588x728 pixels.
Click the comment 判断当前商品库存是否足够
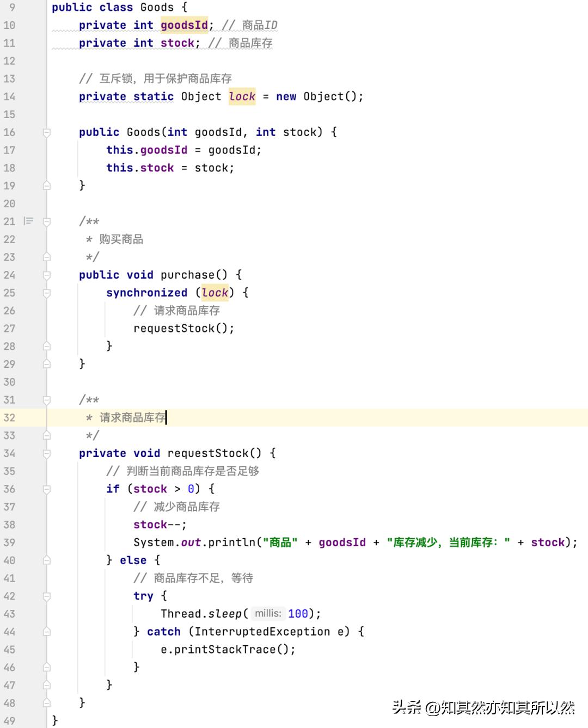coord(182,471)
